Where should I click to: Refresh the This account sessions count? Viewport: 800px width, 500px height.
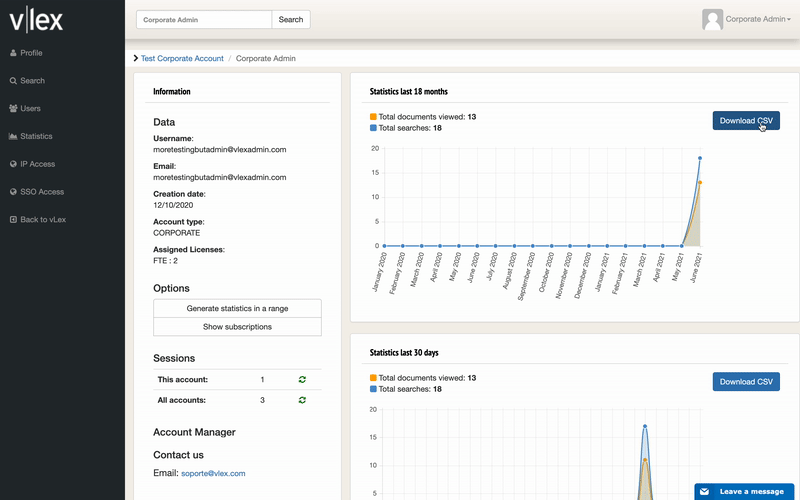(302, 379)
